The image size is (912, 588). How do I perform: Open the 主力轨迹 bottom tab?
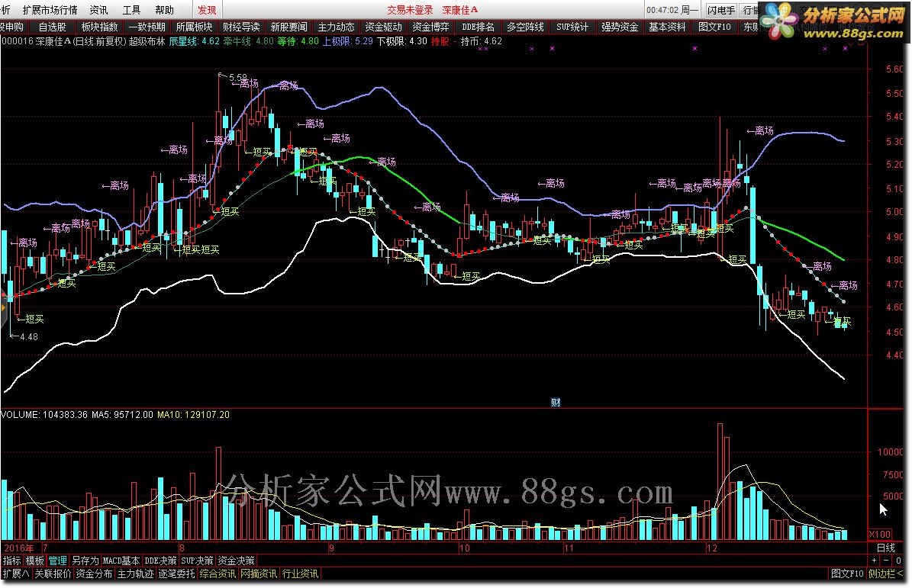(x=136, y=574)
